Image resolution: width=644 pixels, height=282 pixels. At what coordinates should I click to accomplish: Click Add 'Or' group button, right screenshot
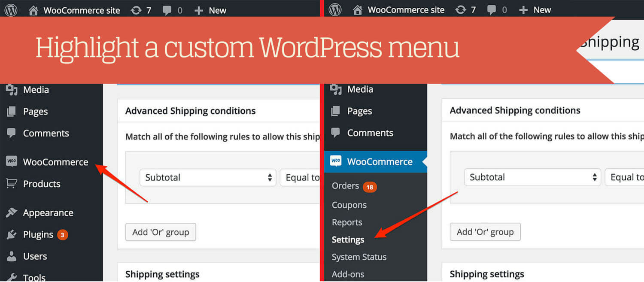click(485, 232)
